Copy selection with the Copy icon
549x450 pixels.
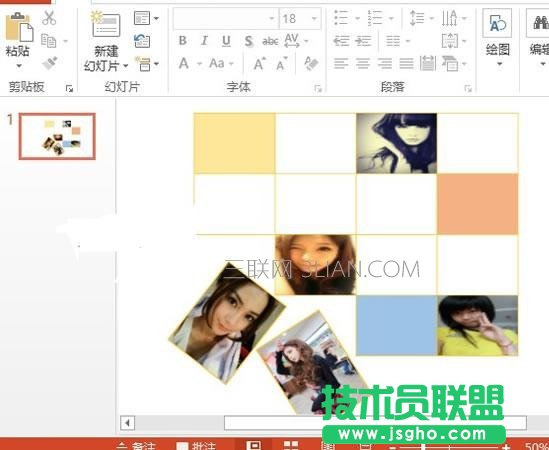coord(48,41)
